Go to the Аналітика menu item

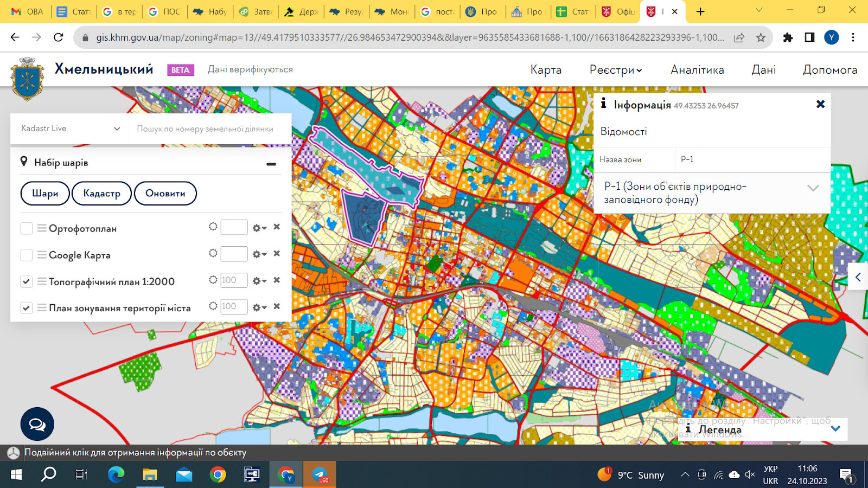(697, 70)
